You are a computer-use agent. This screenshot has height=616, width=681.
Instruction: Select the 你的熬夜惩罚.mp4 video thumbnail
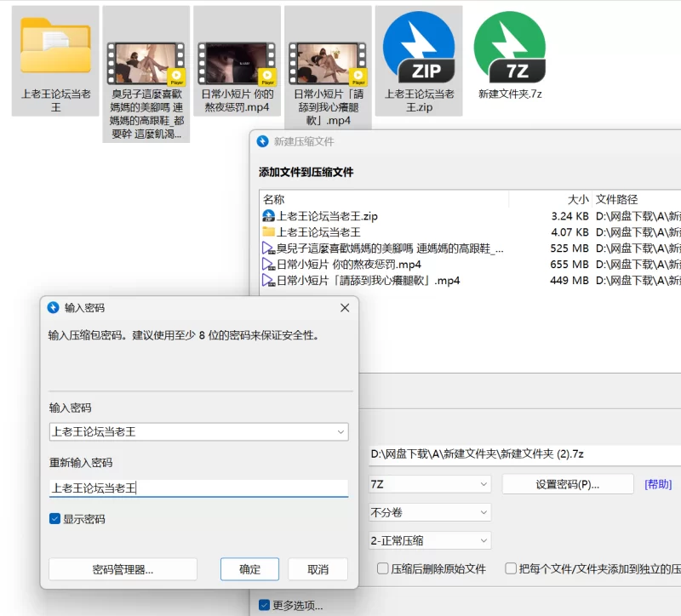pos(237,63)
